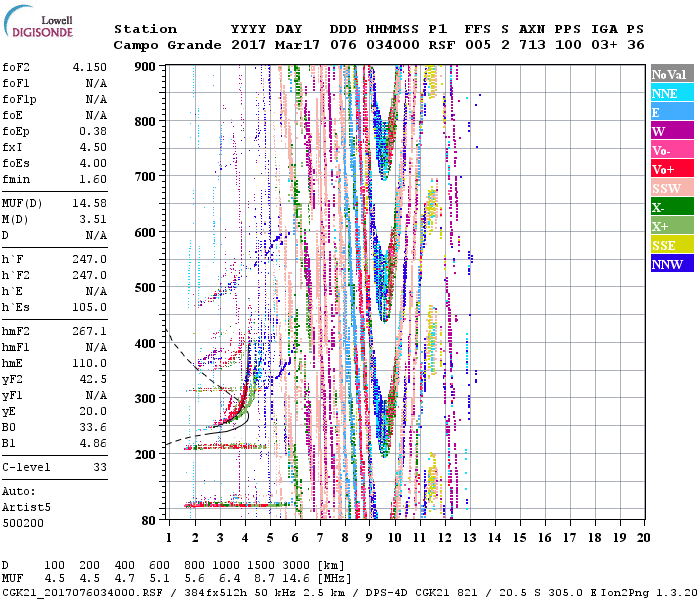Select the SSE yellow legend swatch
Viewport: 700px width, 600px height.
point(672,245)
